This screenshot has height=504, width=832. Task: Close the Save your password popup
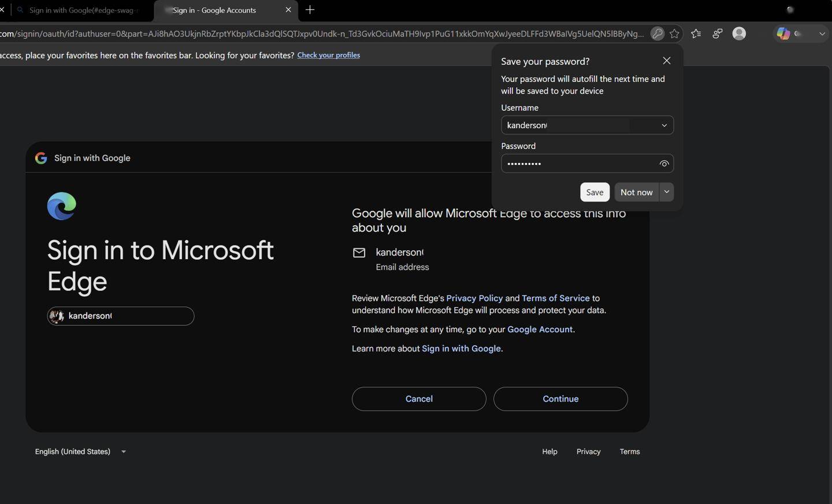click(667, 61)
